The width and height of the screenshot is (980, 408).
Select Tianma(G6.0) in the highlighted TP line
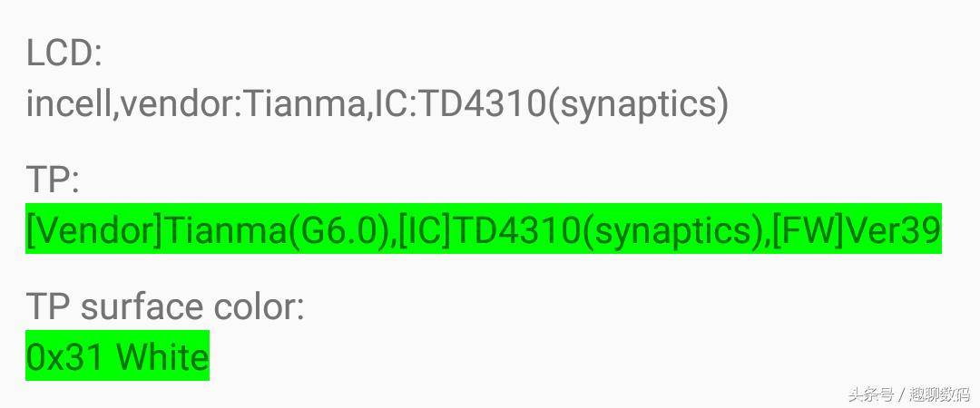(279, 231)
